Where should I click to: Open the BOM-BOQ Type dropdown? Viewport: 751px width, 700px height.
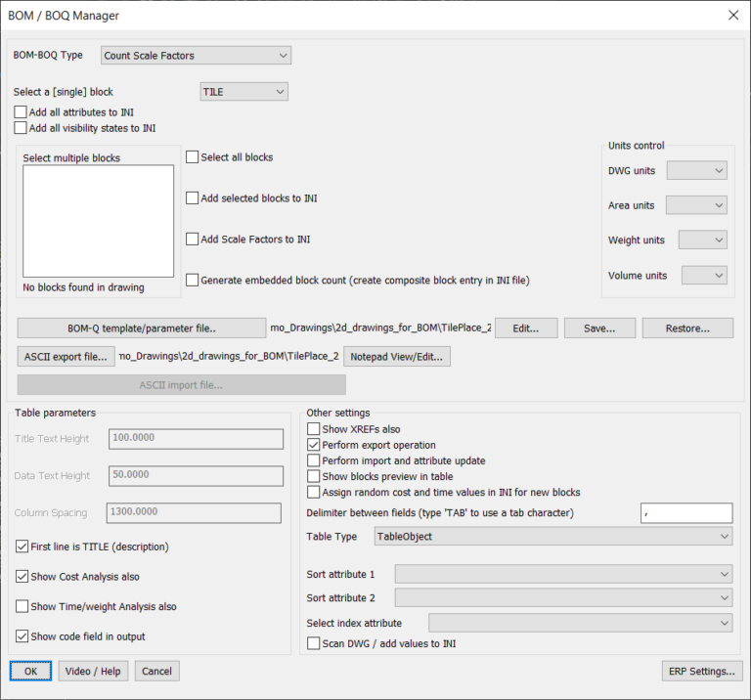pyautogui.click(x=196, y=56)
